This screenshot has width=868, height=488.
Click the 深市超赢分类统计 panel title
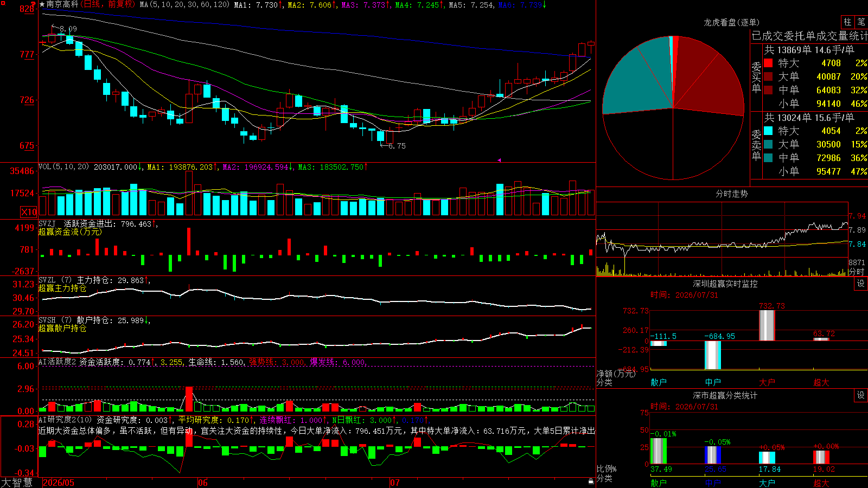pyautogui.click(x=725, y=395)
